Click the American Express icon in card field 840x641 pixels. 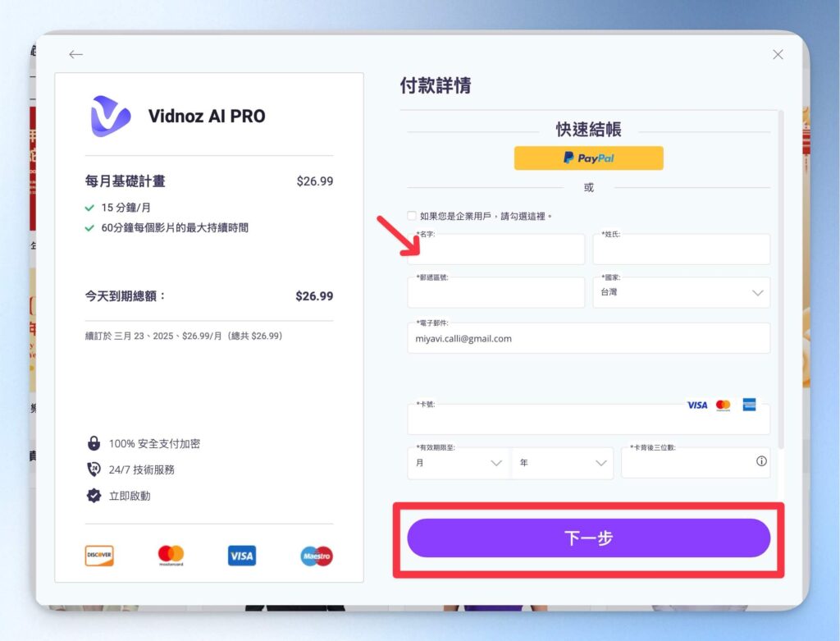coord(749,405)
